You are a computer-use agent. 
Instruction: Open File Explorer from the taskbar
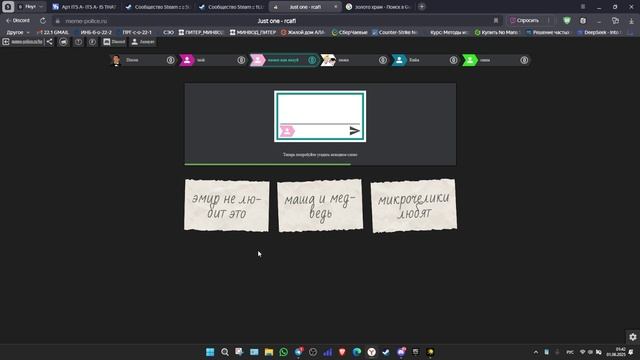[269, 352]
